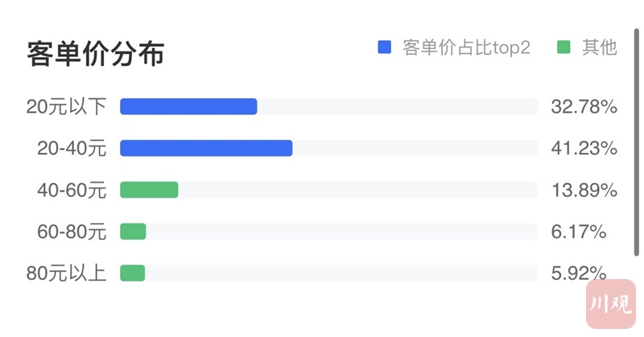Viewport: 644px width, 337px height.
Task: Click the 80元以上 row label
Action: 66,273
